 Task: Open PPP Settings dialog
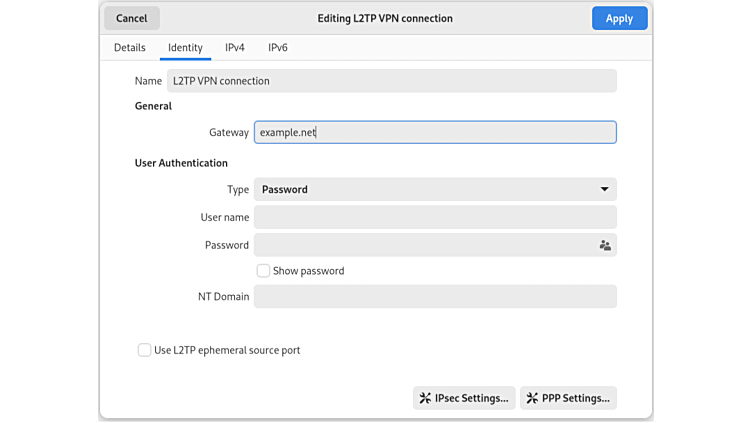tap(568, 398)
